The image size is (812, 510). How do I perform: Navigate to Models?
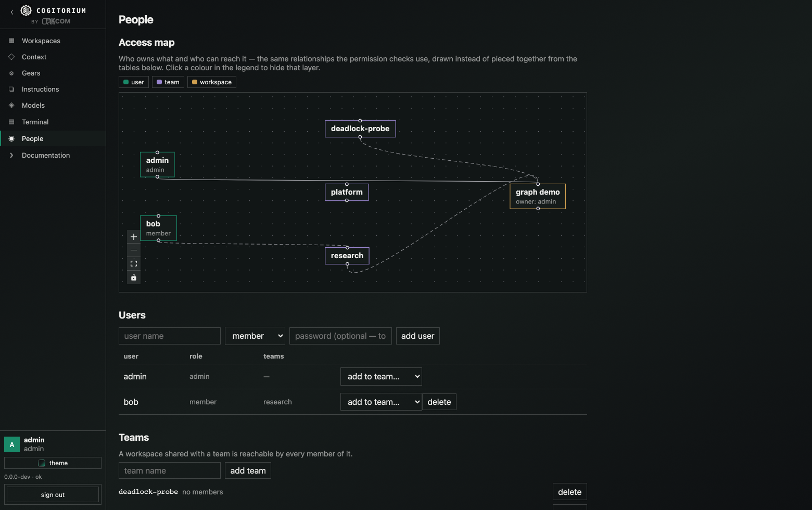pos(33,105)
